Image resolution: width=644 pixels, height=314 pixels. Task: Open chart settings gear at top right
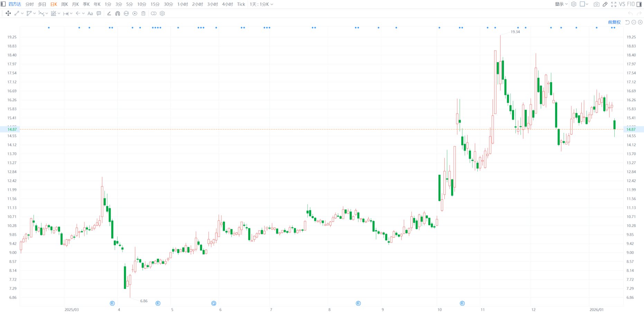point(574,4)
